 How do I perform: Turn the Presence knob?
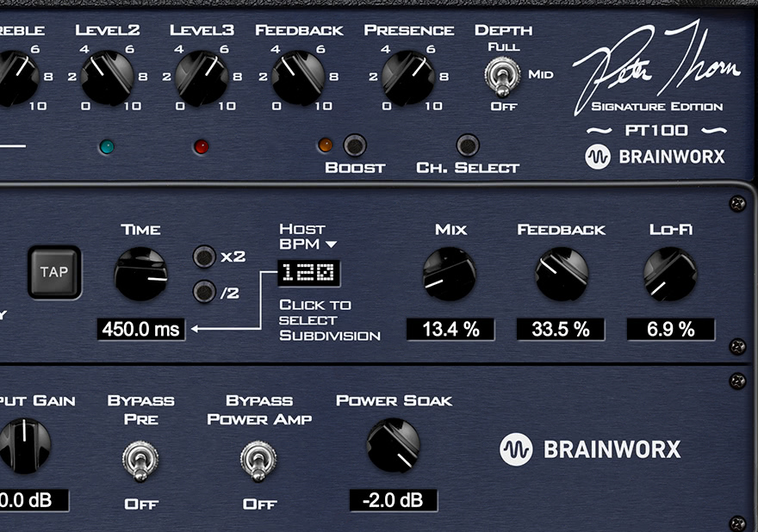click(x=408, y=77)
